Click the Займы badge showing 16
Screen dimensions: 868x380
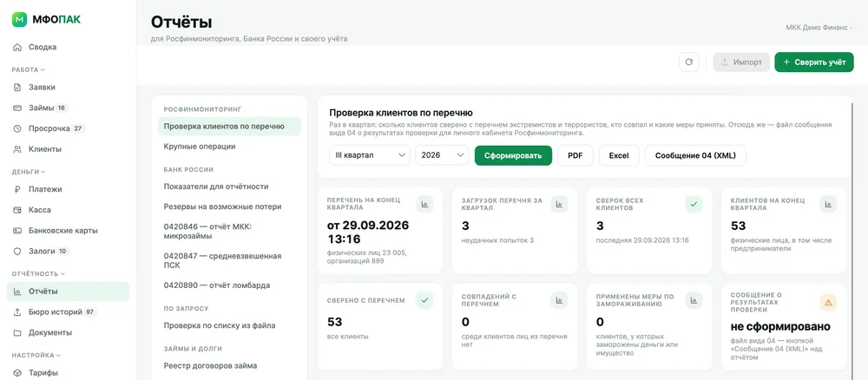click(62, 108)
